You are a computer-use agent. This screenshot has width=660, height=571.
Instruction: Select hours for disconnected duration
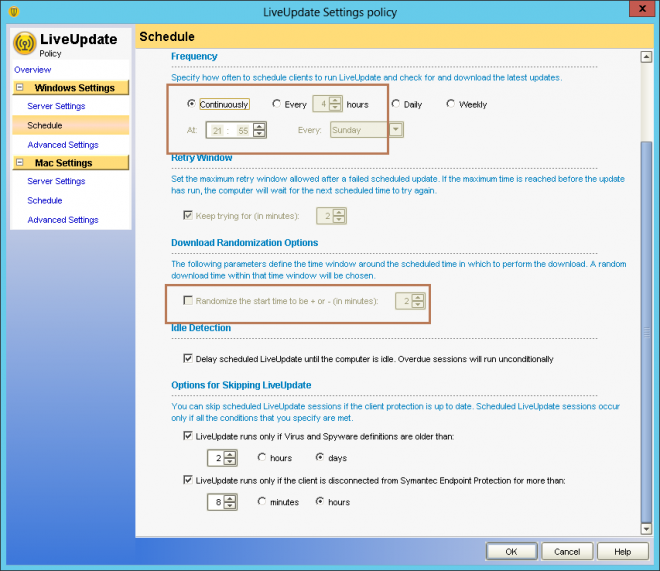[x=320, y=501]
